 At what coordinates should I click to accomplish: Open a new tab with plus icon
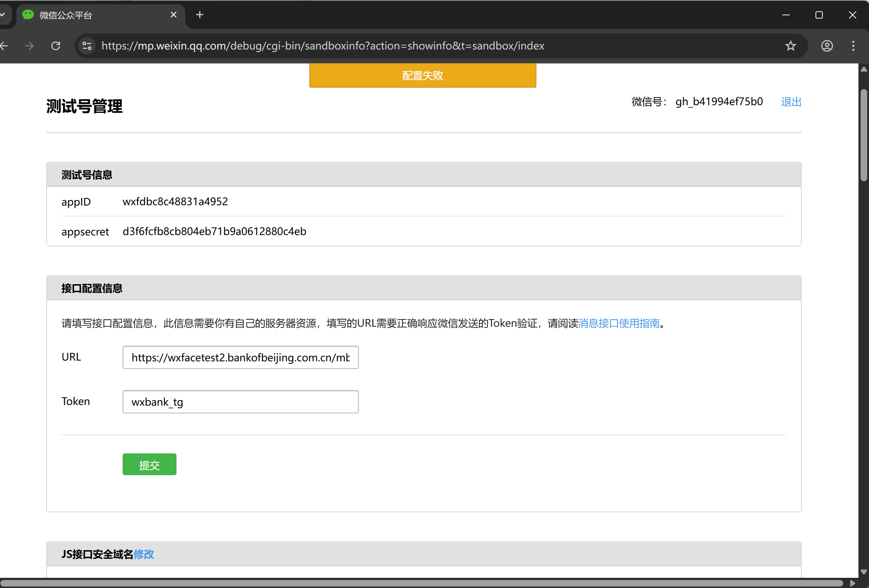tap(200, 15)
